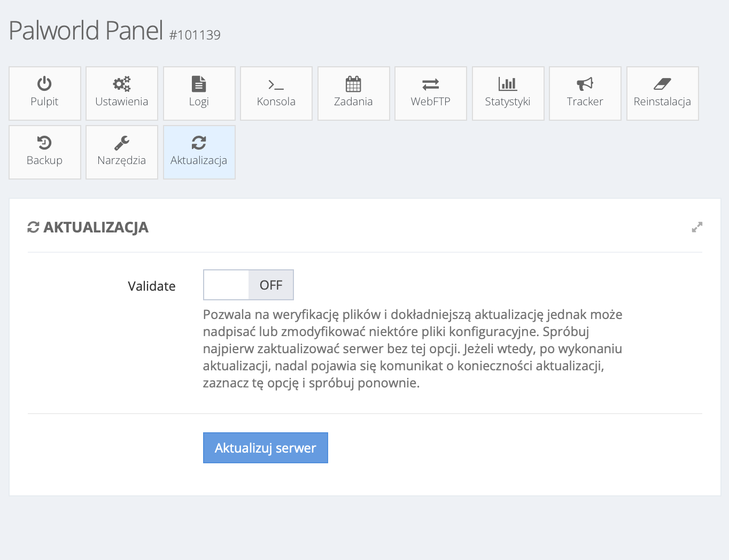
Task: Open the Pulpit power icon
Action: coord(44,84)
